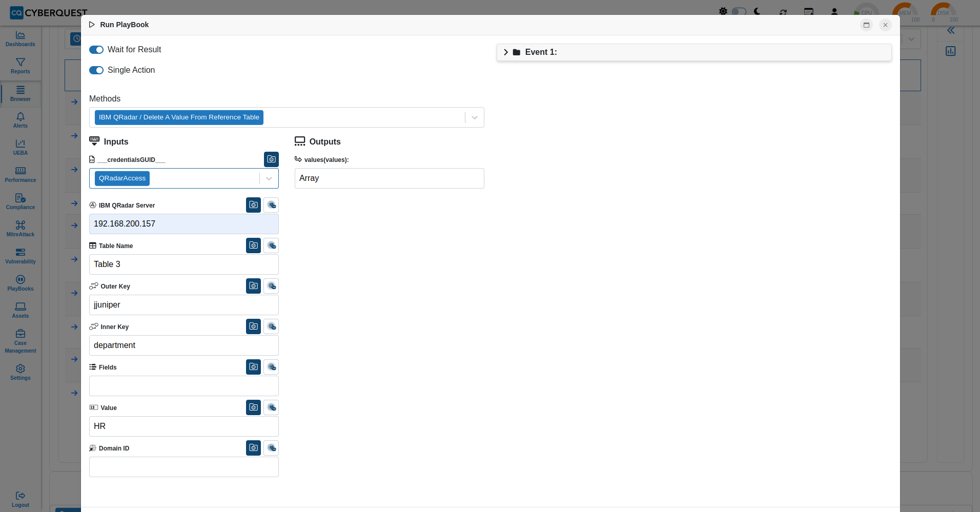Click the Value field containing HR

tap(184, 426)
